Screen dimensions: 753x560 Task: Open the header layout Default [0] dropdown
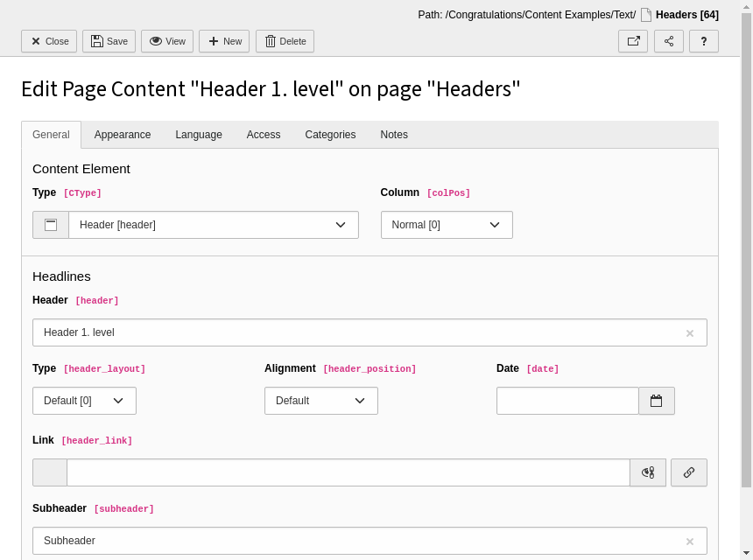tap(84, 401)
